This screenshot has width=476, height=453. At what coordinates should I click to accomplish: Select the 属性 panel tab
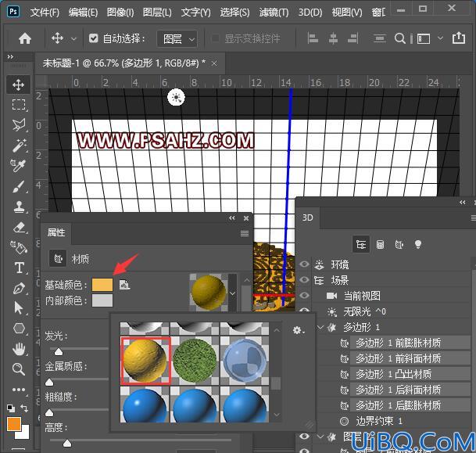(x=56, y=233)
